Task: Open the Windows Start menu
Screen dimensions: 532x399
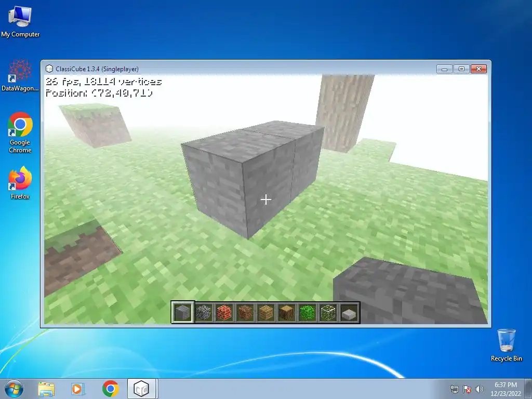Action: click(14, 389)
